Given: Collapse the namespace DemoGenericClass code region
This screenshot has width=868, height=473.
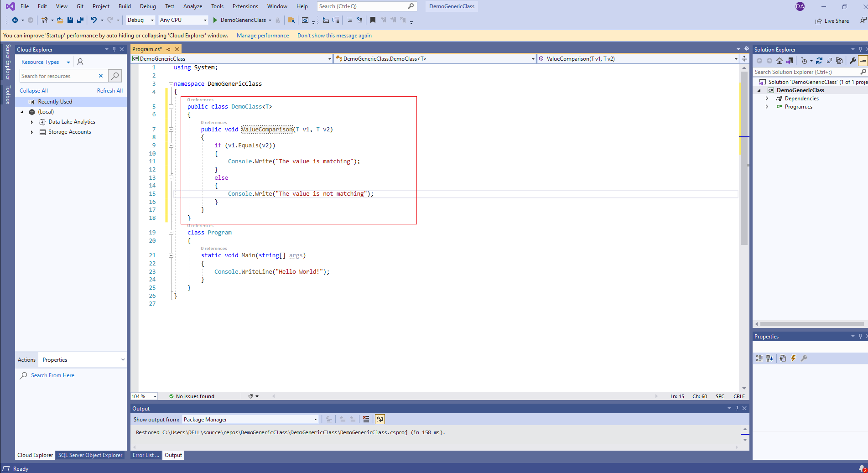Looking at the screenshot, I should point(171,83).
